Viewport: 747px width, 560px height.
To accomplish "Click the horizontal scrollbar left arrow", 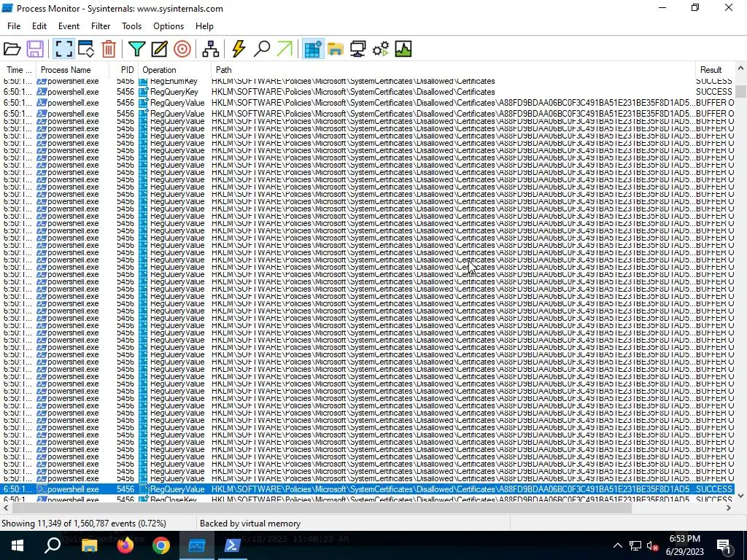I will tap(5, 508).
